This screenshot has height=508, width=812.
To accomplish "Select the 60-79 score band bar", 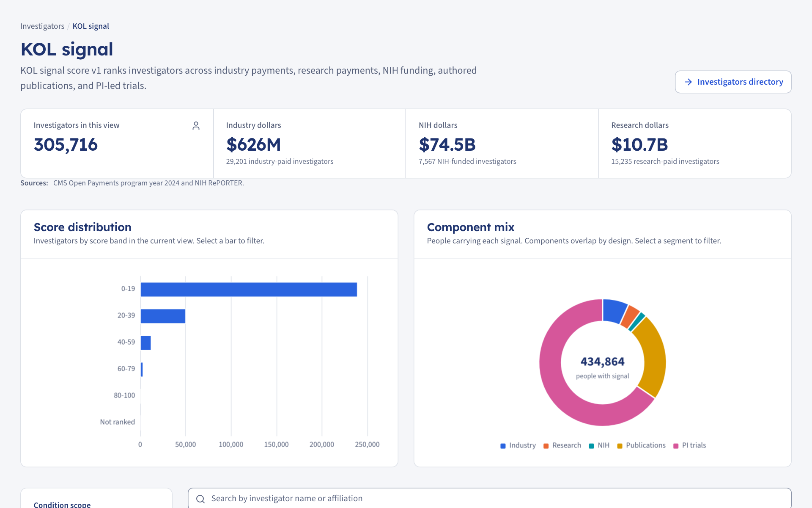I will [142, 370].
